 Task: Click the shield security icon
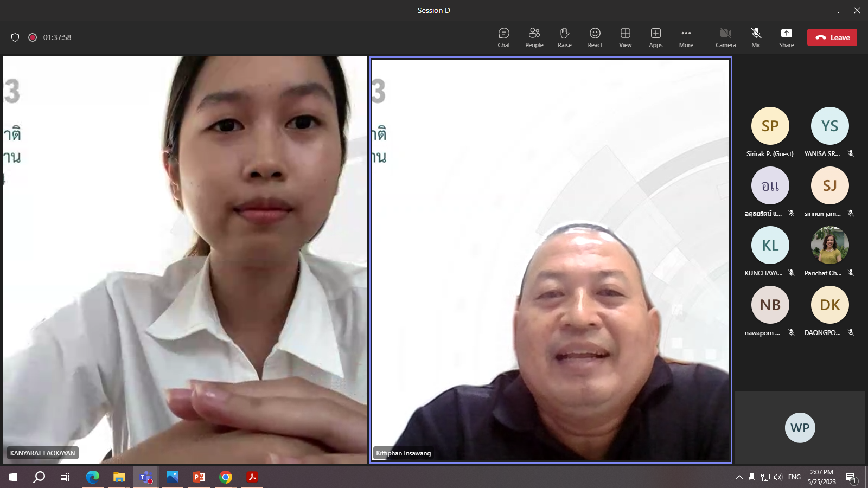tap(15, 37)
